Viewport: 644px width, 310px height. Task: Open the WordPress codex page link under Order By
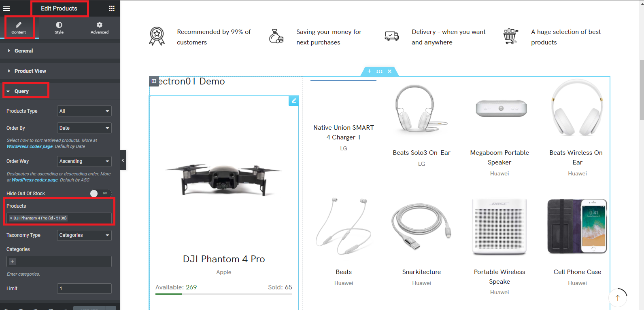[30, 146]
